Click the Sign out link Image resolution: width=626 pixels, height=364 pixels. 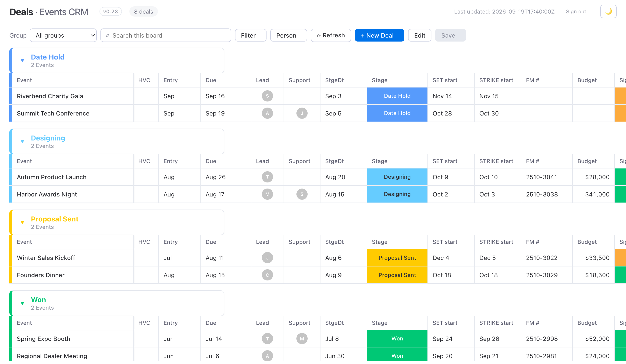tap(576, 12)
